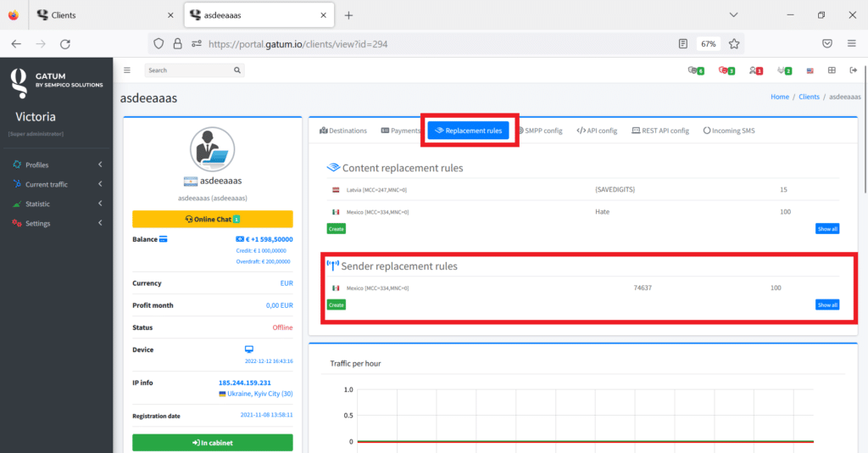Viewport: 868px width, 453px height.
Task: Click Create under Sender replacement rules
Action: pos(336,305)
